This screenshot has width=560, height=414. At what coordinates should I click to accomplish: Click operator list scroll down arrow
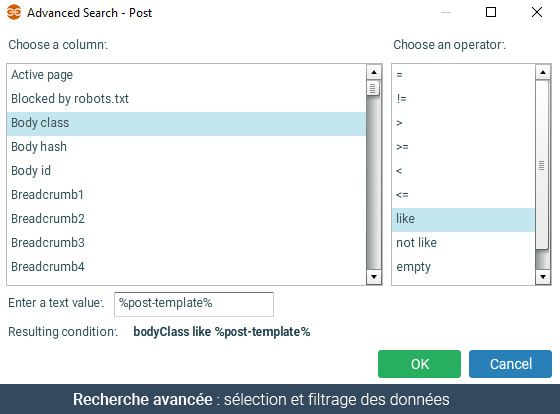click(543, 276)
